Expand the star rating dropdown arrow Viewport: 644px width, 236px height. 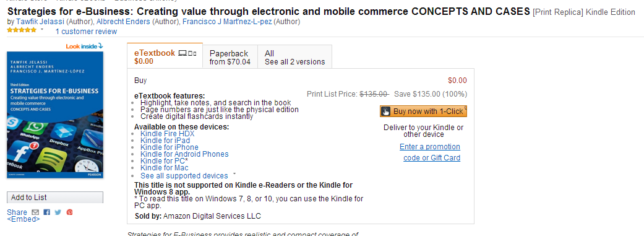coord(42,30)
